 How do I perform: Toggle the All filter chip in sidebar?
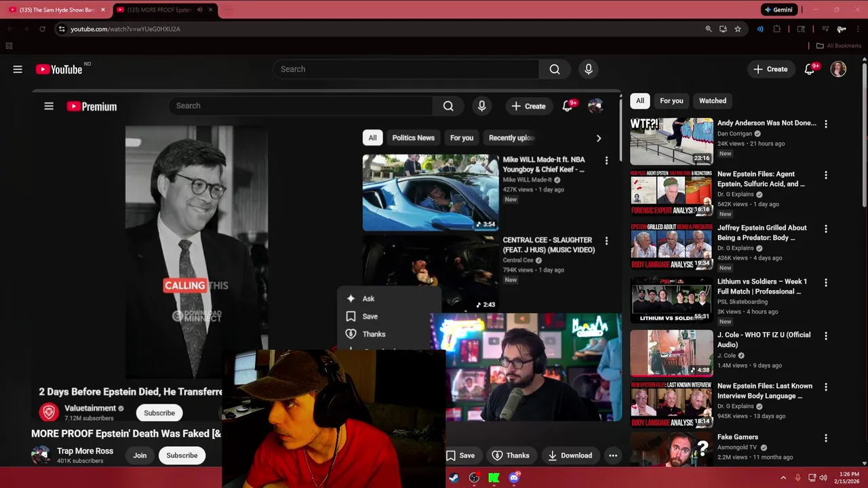click(640, 101)
